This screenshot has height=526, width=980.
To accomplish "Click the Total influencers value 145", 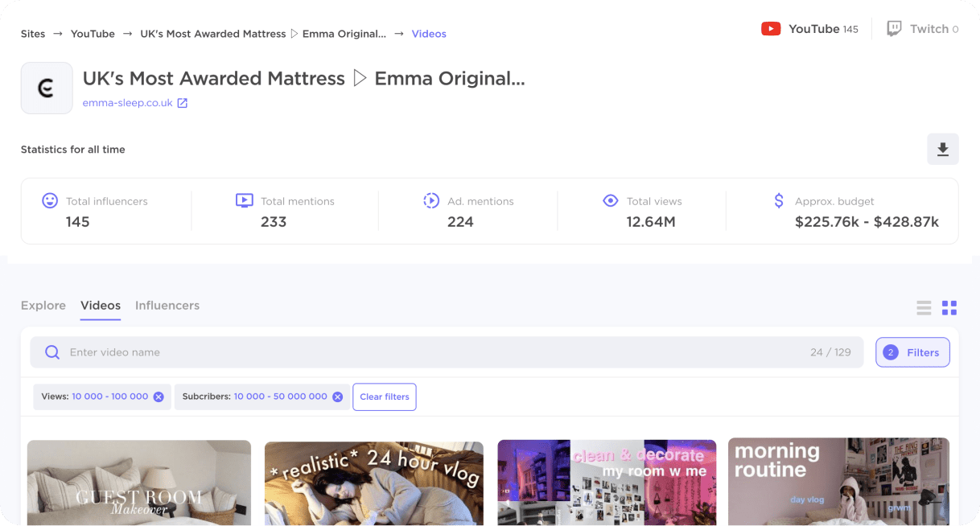I will pos(78,222).
